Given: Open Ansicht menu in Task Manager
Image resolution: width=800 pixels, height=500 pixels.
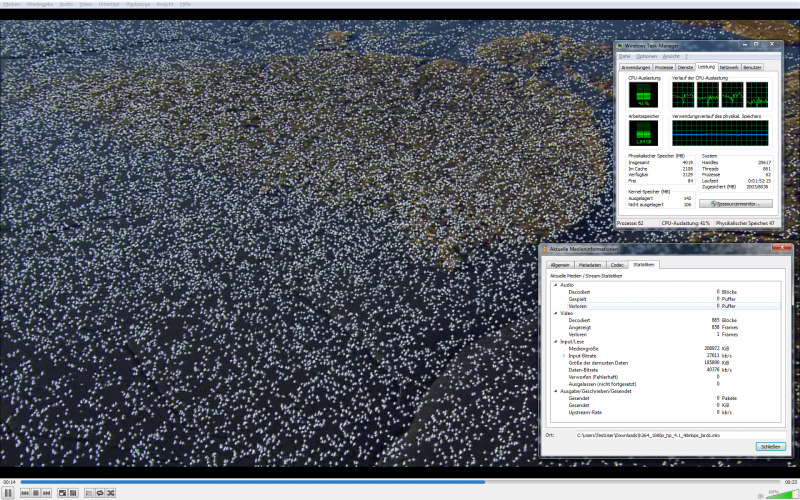Looking at the screenshot, I should [x=671, y=56].
